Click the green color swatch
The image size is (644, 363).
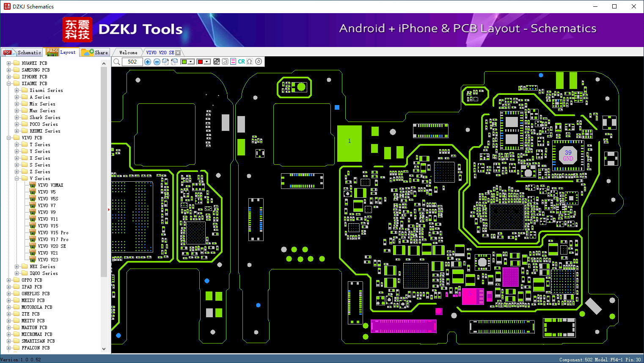pos(184,62)
